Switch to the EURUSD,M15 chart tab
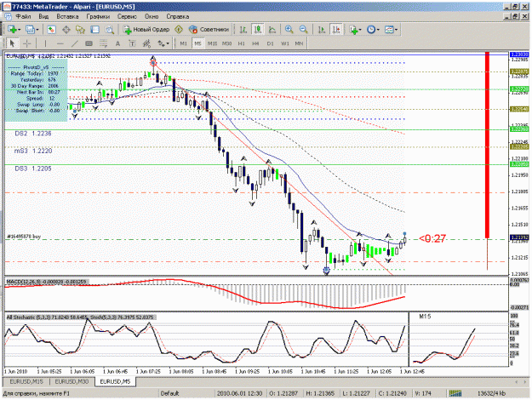The image size is (532, 400). (x=26, y=381)
